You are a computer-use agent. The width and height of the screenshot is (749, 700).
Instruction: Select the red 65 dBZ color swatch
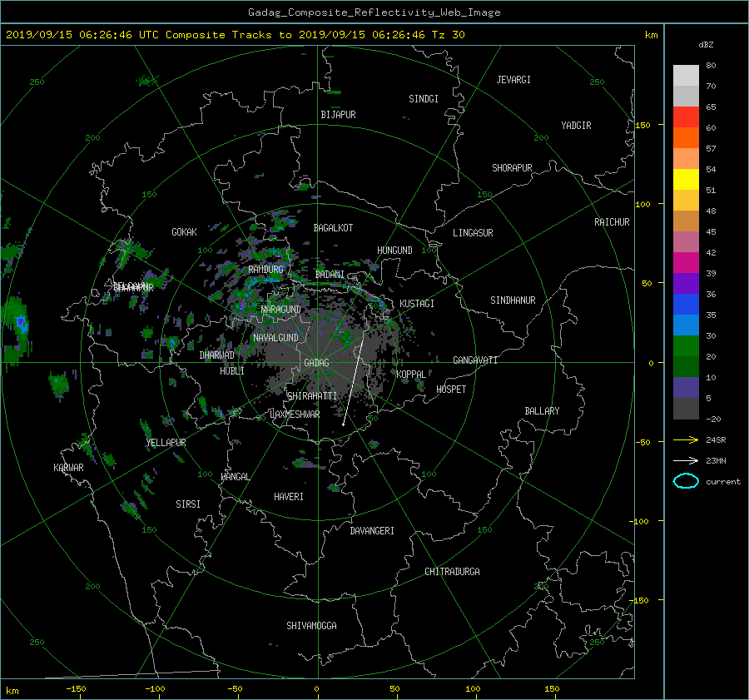[x=686, y=117]
